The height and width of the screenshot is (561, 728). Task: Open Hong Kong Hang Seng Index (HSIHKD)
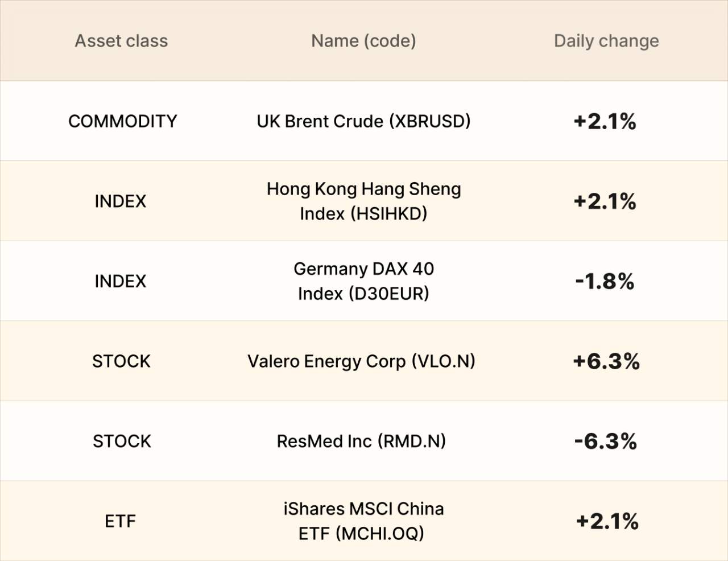(x=364, y=201)
